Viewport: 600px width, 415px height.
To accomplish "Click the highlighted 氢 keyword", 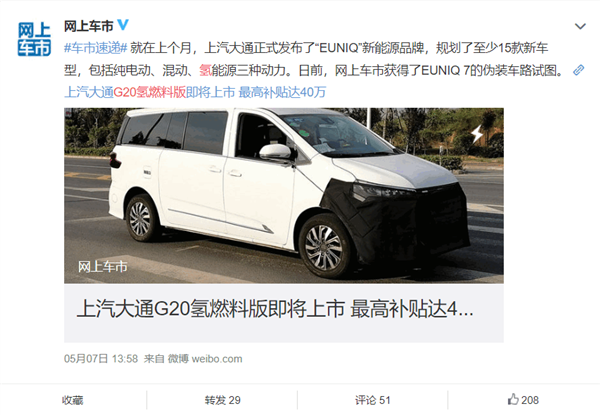I will click(205, 70).
